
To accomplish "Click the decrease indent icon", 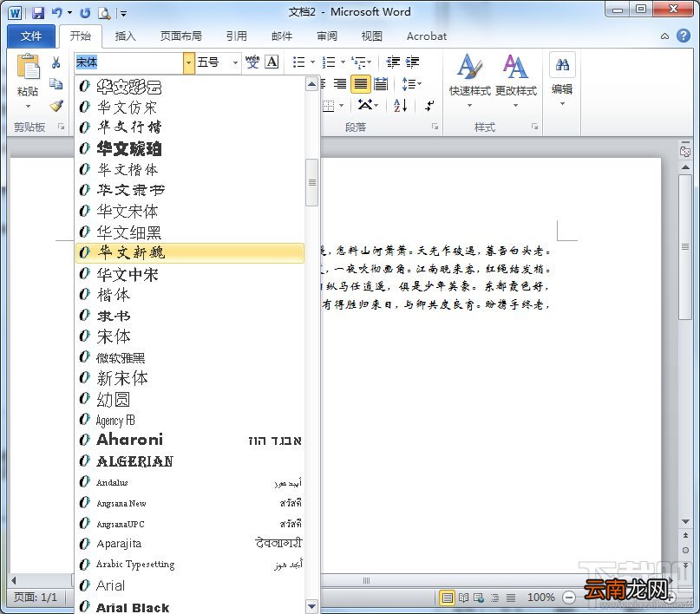I will coord(393,62).
